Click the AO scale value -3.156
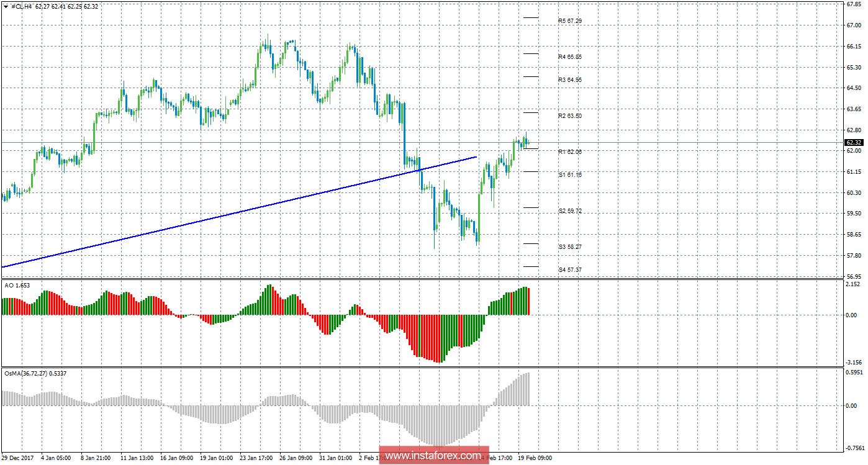This screenshot has width=868, height=465. click(x=853, y=363)
